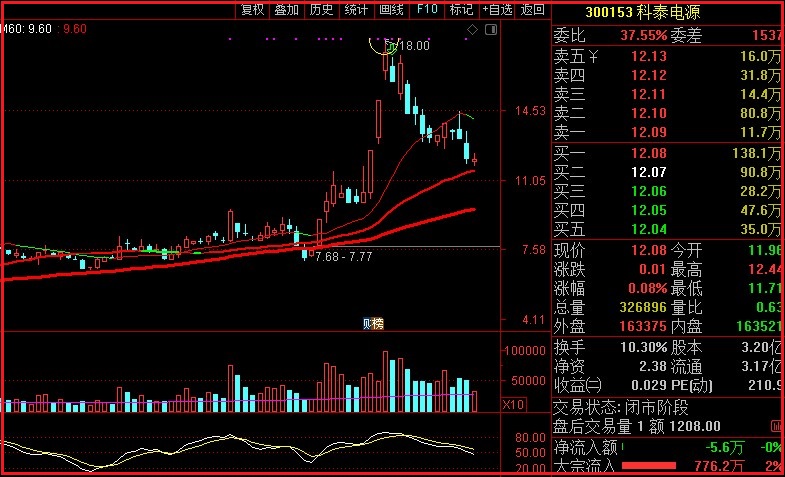Select 卖四 price 12.12
The height and width of the screenshot is (477, 785).
tap(649, 75)
